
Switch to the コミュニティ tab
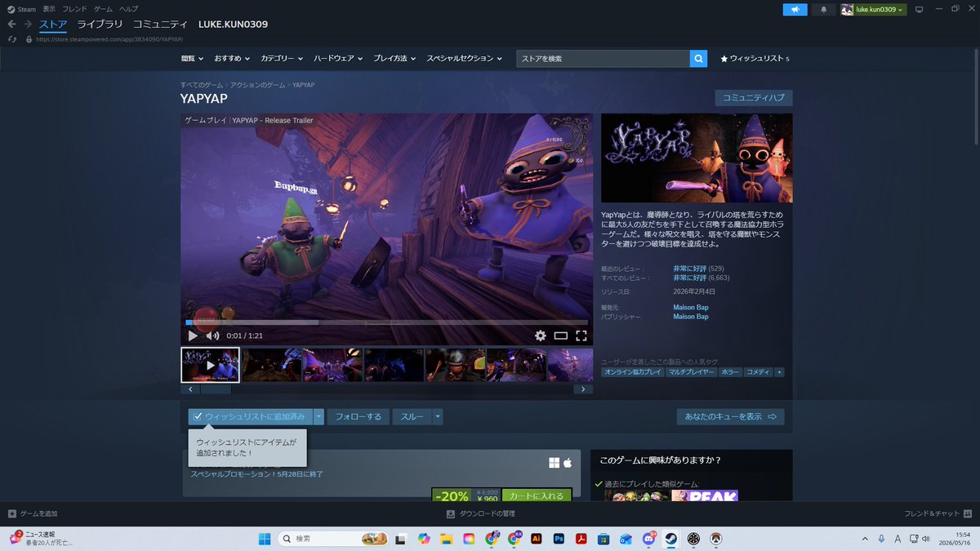click(x=160, y=24)
